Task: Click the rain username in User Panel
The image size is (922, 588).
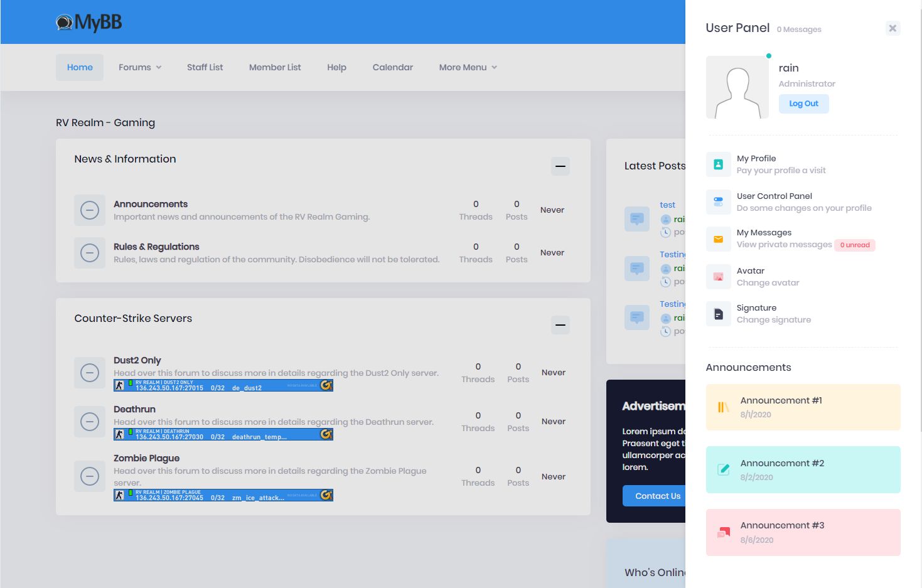Action: tap(788, 68)
